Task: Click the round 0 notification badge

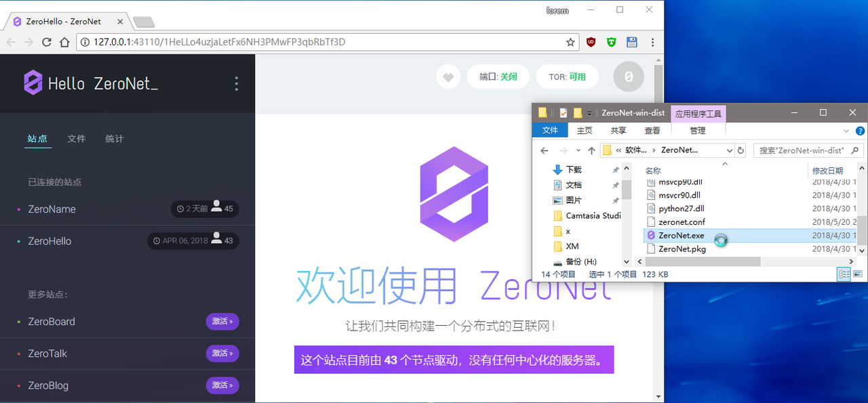Action: click(x=629, y=77)
